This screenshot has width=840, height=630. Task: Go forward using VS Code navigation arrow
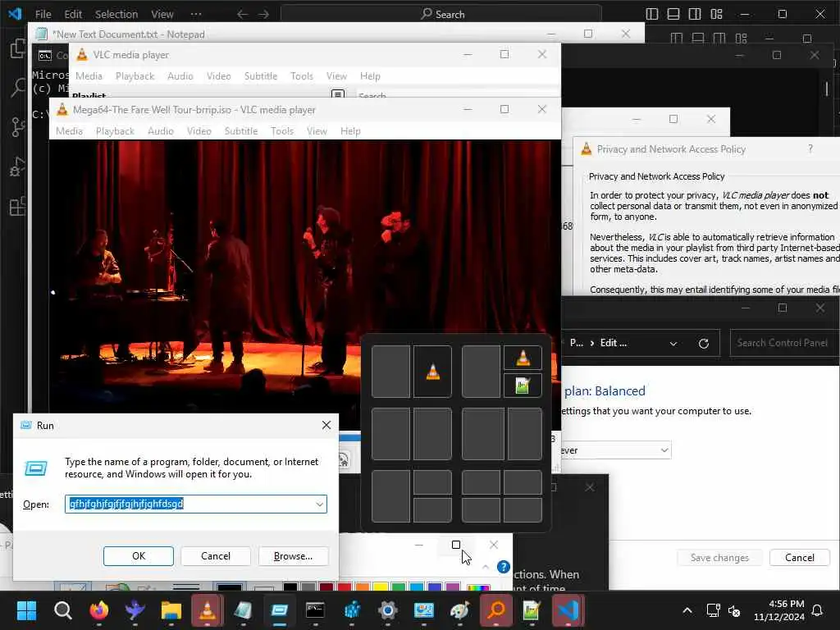click(x=263, y=14)
